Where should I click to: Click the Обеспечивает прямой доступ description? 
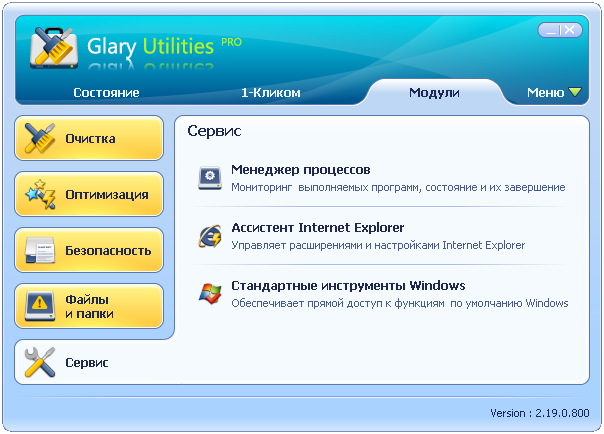[400, 303]
